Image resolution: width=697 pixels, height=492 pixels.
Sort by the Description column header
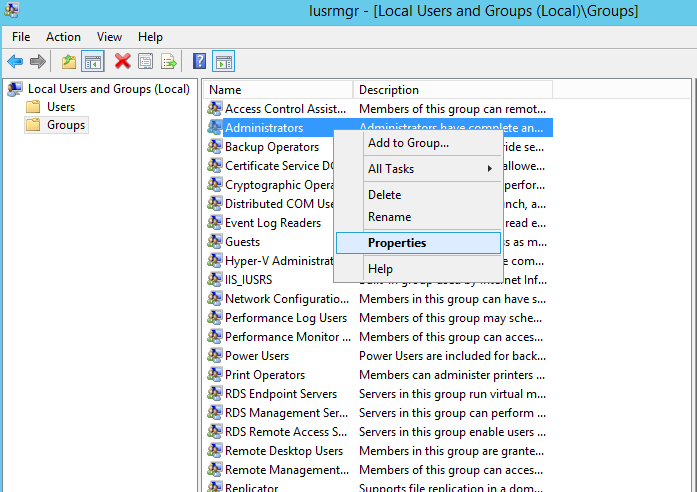pyautogui.click(x=453, y=90)
